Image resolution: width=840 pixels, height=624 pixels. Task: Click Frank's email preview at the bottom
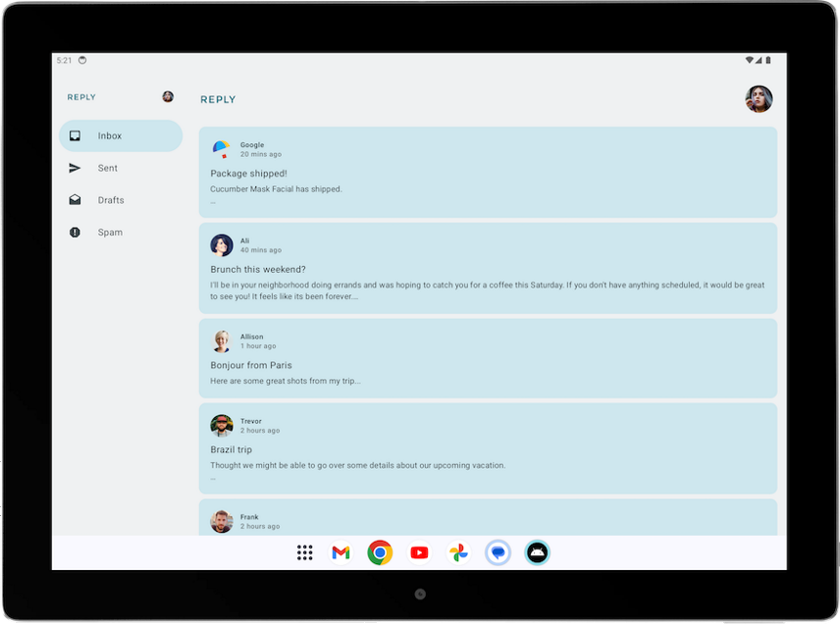(x=488, y=520)
